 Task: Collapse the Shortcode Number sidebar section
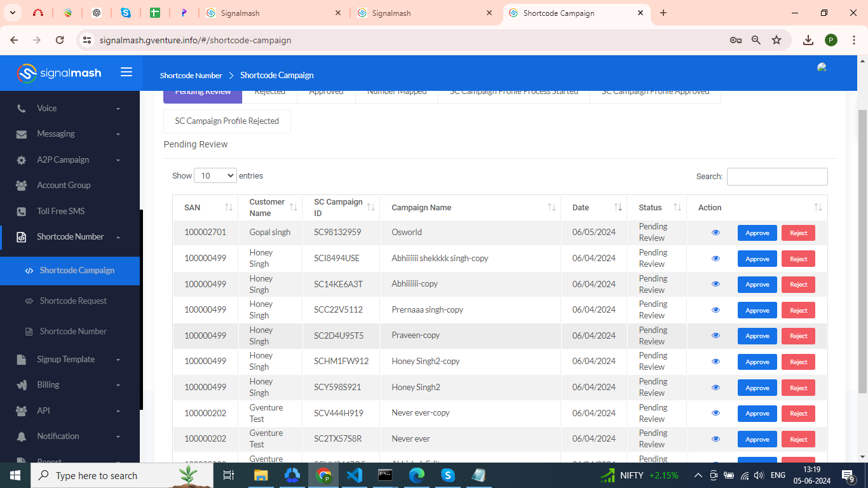coord(70,237)
